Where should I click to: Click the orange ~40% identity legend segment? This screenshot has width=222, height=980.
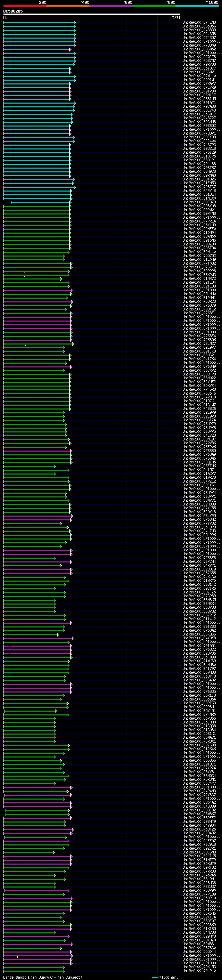[x=68, y=6]
